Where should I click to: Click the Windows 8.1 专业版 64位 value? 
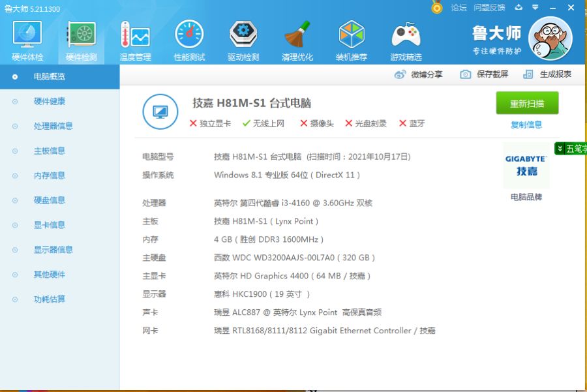(x=287, y=175)
